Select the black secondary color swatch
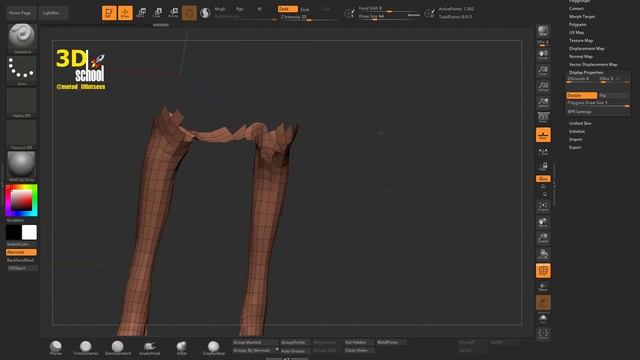The height and width of the screenshot is (360, 640). (13, 232)
